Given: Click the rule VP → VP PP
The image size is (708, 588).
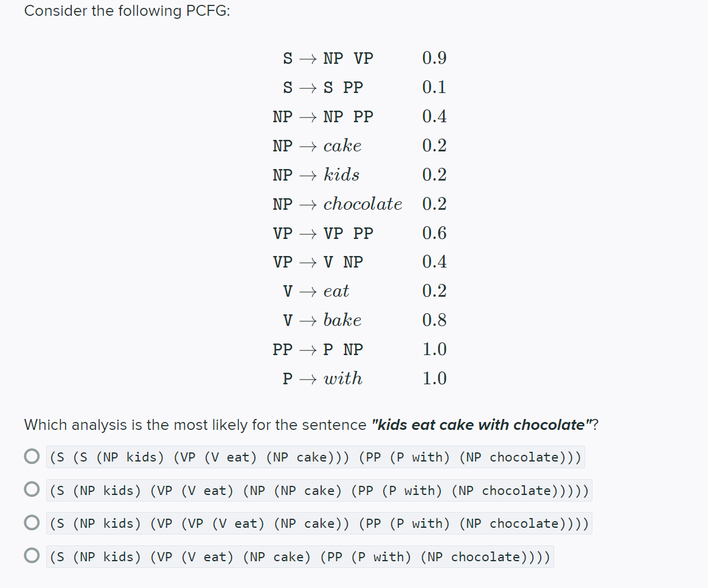Looking at the screenshot, I should coord(322,233).
